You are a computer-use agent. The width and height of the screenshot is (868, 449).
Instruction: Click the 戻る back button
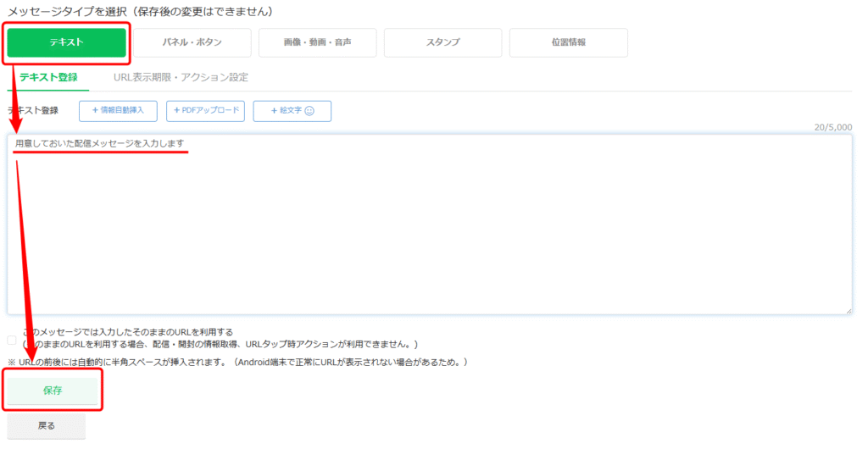(47, 426)
